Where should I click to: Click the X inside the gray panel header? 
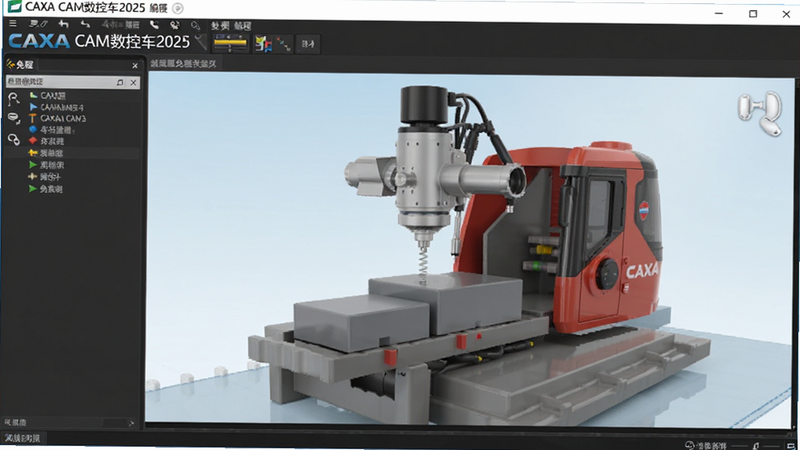click(x=133, y=82)
